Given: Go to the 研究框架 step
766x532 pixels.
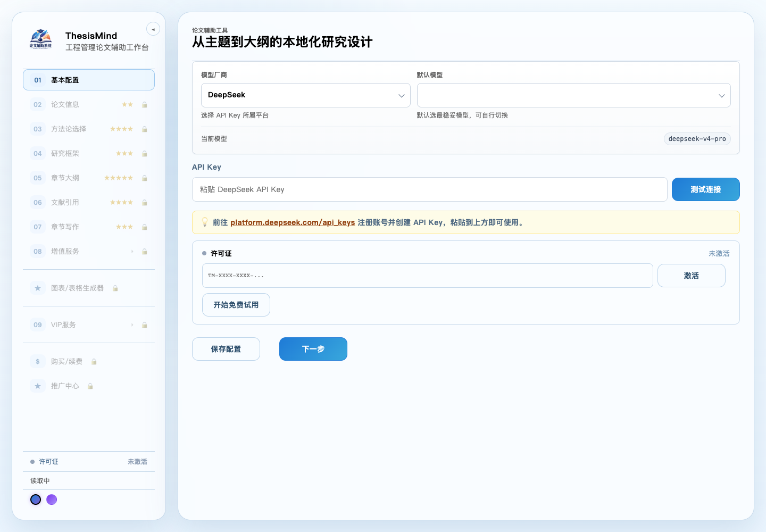Looking at the screenshot, I should [x=89, y=154].
